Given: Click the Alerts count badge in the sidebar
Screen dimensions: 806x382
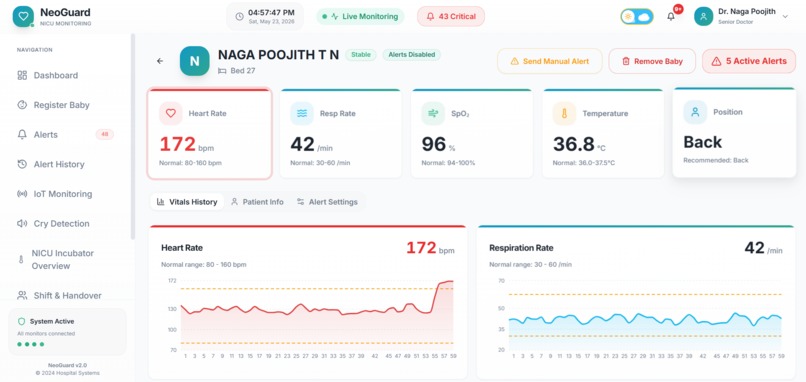Looking at the screenshot, I should coord(105,135).
